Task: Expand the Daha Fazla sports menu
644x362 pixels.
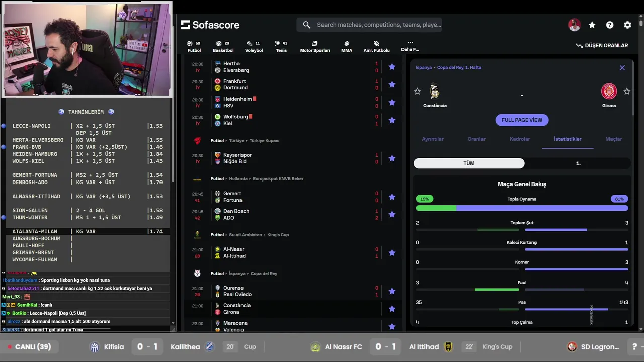Action: tap(410, 46)
